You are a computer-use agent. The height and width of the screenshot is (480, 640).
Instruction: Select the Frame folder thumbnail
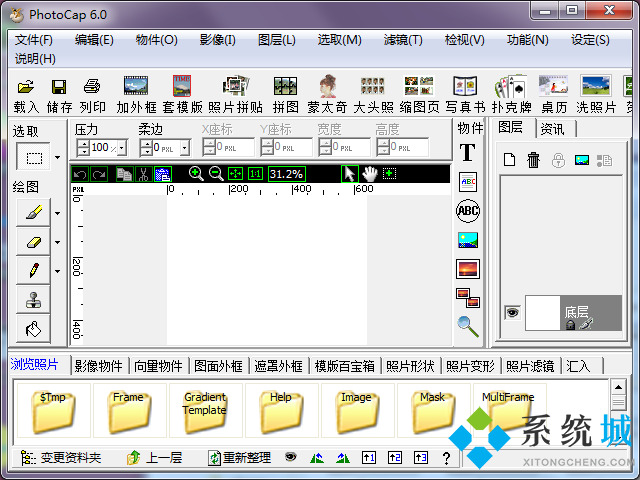[129, 411]
